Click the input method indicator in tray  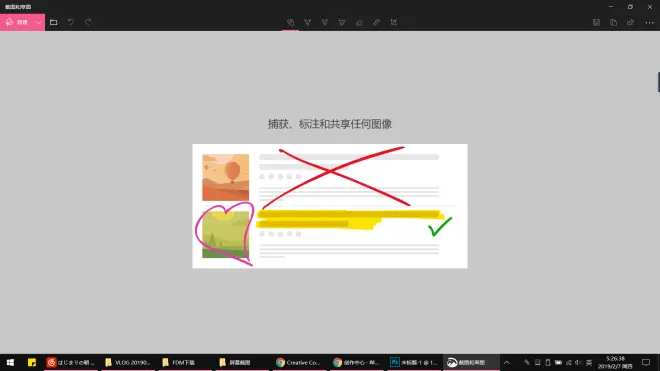tap(589, 363)
